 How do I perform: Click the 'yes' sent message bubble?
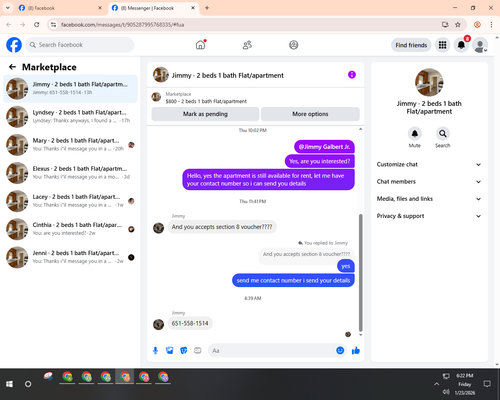[346, 266]
